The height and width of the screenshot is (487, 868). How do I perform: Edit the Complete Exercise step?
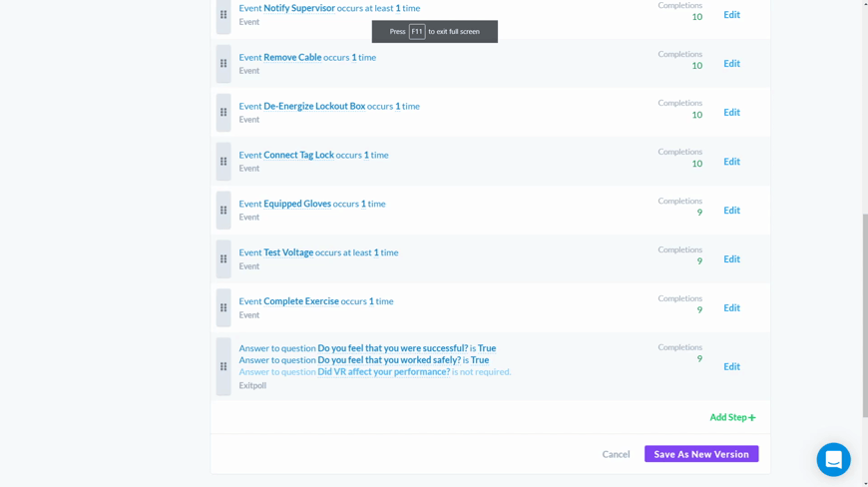tap(732, 307)
